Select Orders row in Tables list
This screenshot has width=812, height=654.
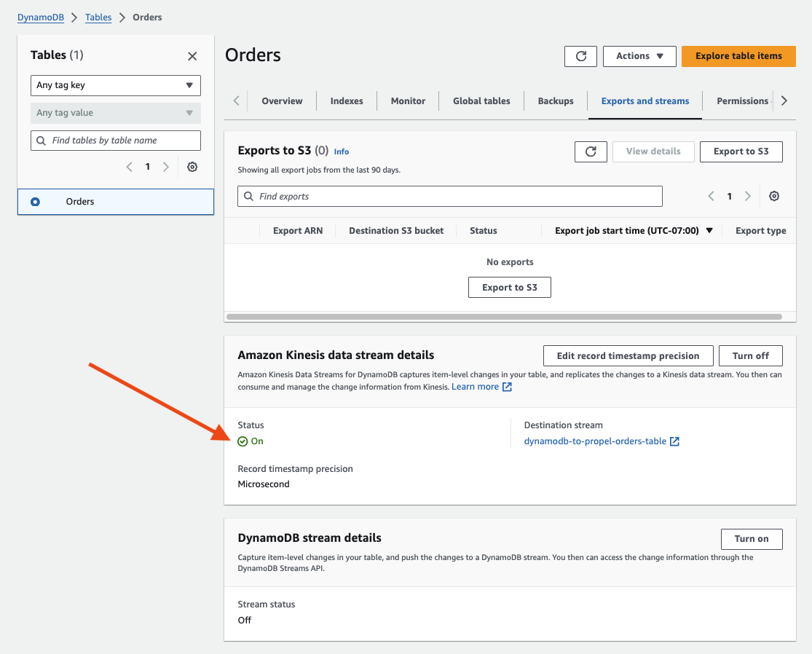116,202
